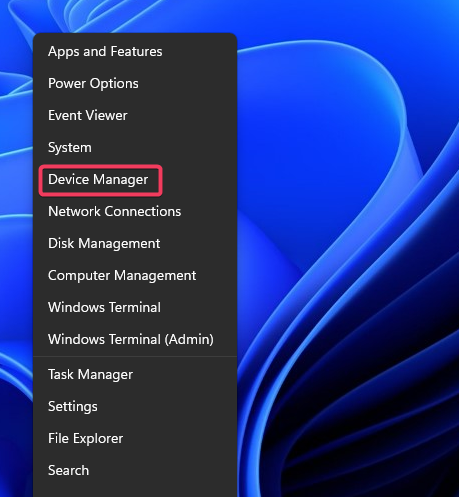
Task: Open Device Manager
Action: tap(135, 179)
